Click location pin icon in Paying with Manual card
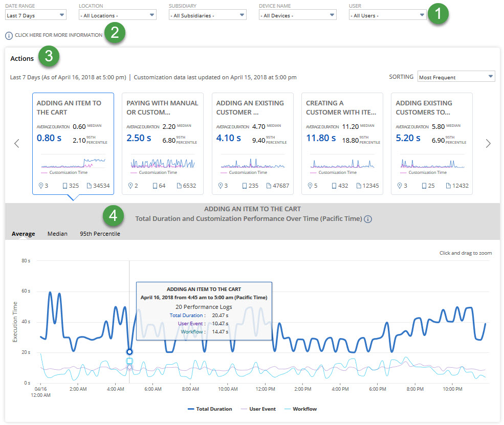504x425 pixels. point(130,186)
